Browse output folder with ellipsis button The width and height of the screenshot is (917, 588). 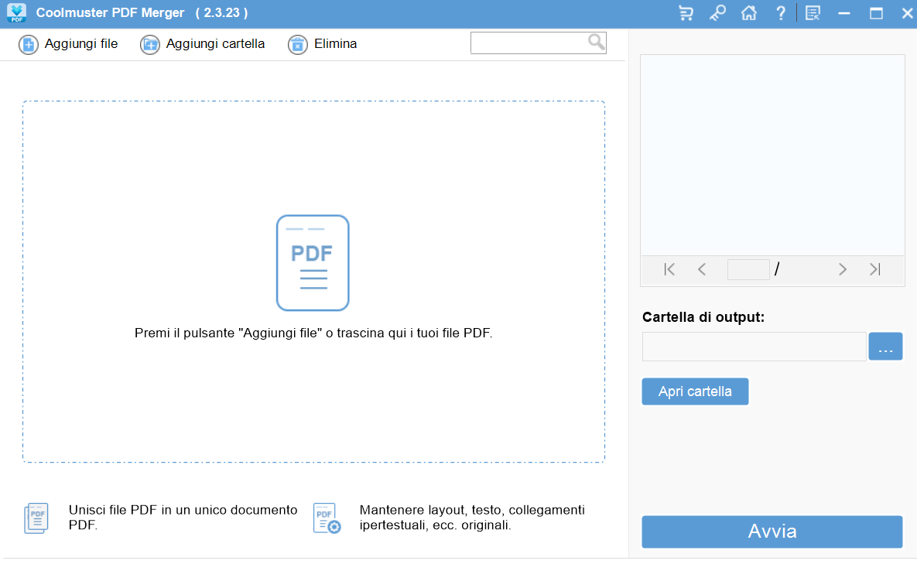[885, 347]
